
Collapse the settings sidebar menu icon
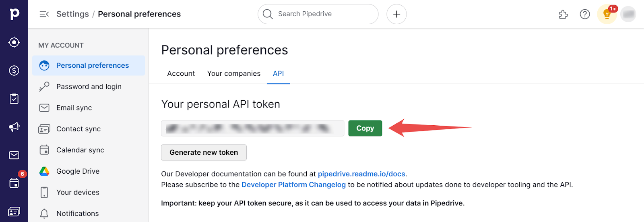pyautogui.click(x=44, y=14)
